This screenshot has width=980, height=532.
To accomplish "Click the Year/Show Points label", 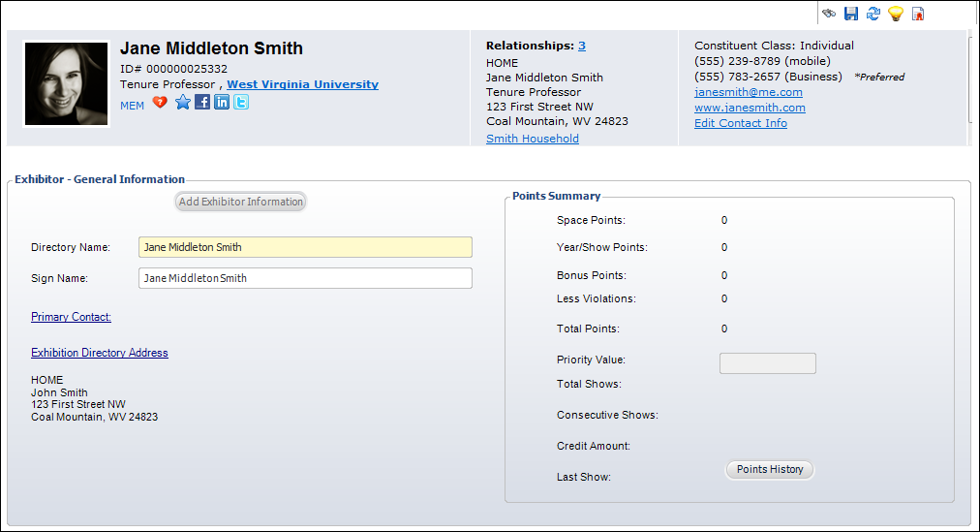I will tap(602, 247).
